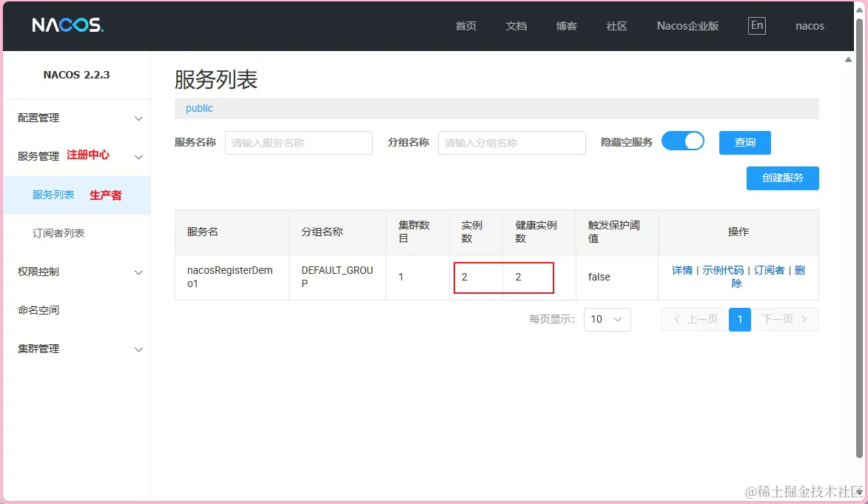Open 订阅者列表 in the sidebar
This screenshot has width=868, height=504.
pos(76,233)
